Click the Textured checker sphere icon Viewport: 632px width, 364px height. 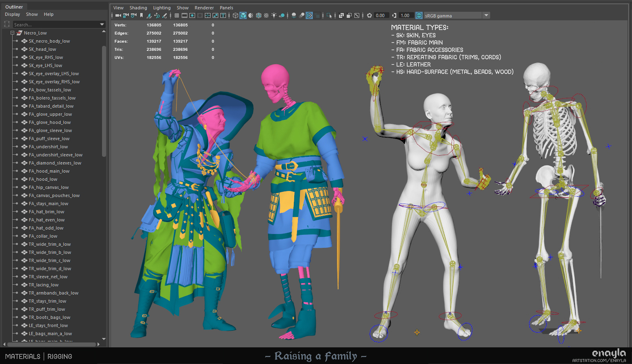click(266, 15)
